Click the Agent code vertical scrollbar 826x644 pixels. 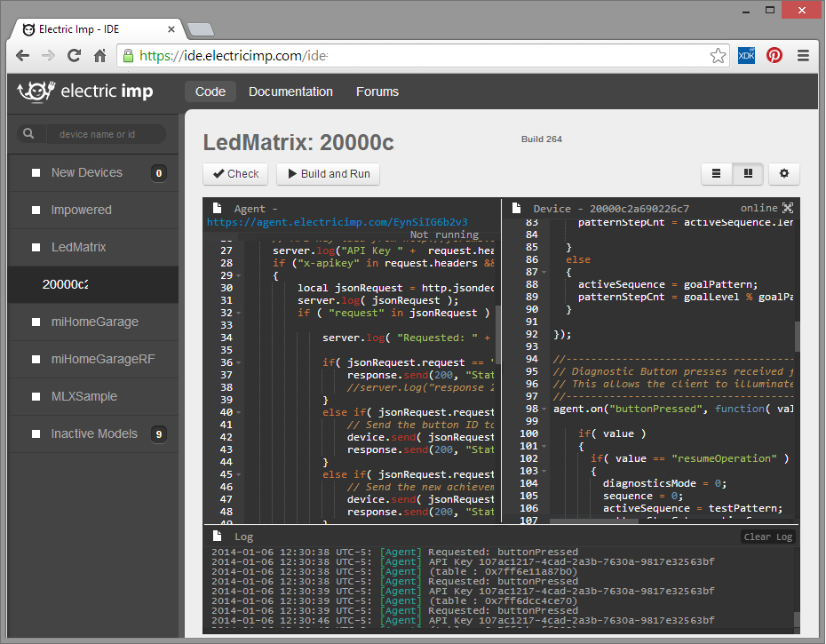pos(497,335)
